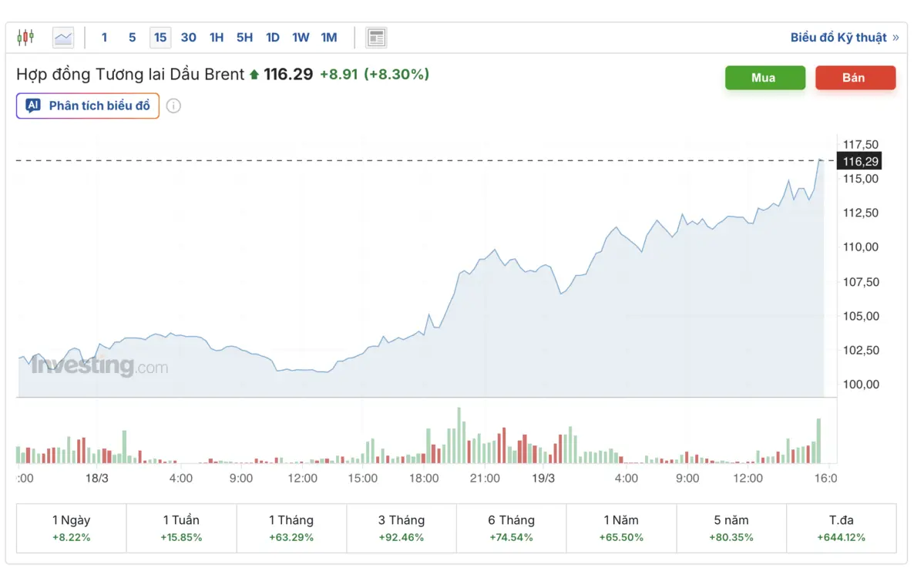Click the green Mua button

pos(764,77)
